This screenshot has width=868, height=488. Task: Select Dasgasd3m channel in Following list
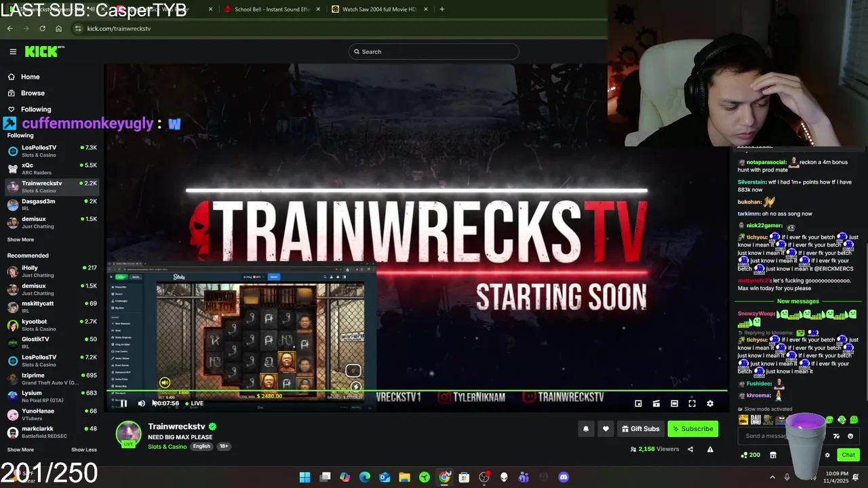[52, 205]
